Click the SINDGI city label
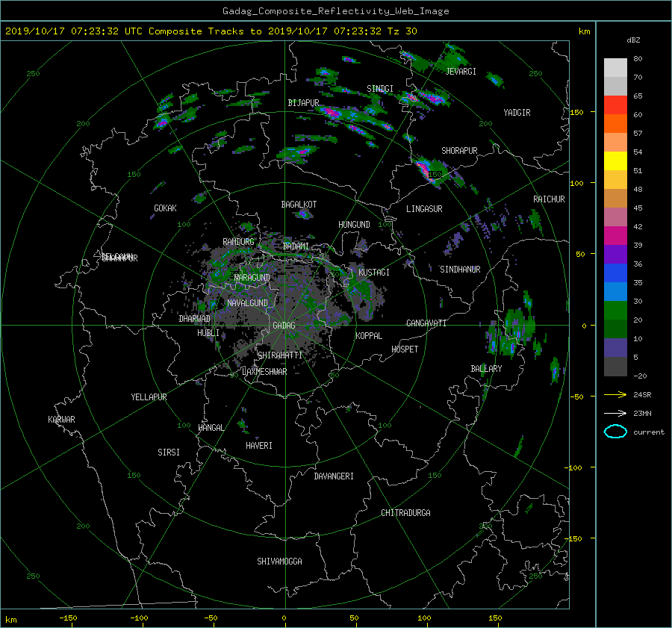Image resolution: width=672 pixels, height=628 pixels. pyautogui.click(x=380, y=89)
